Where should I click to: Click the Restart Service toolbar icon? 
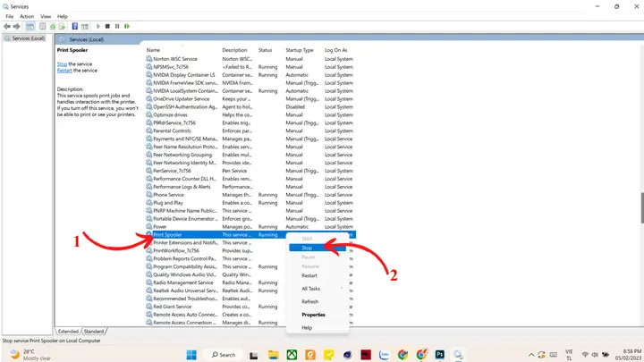point(127,26)
